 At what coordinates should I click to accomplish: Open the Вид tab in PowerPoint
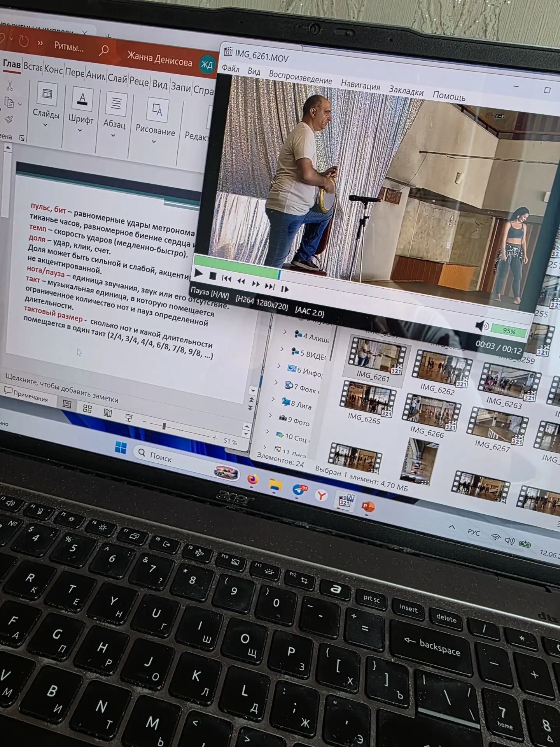(x=160, y=84)
